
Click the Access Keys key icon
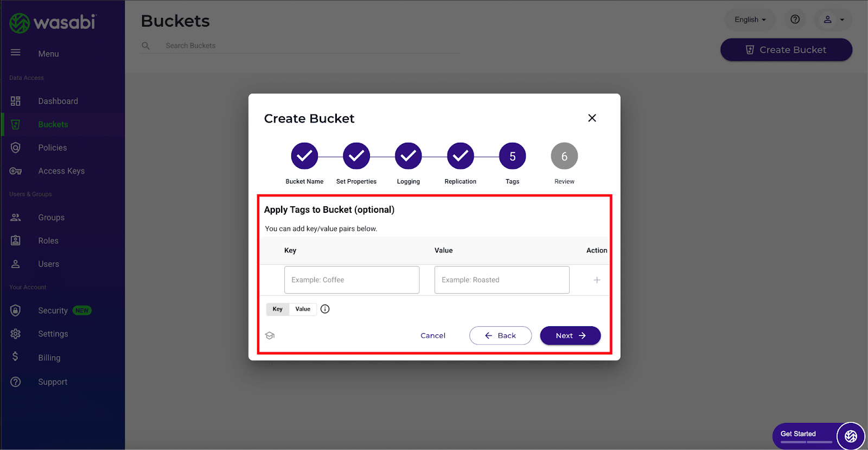coord(16,171)
